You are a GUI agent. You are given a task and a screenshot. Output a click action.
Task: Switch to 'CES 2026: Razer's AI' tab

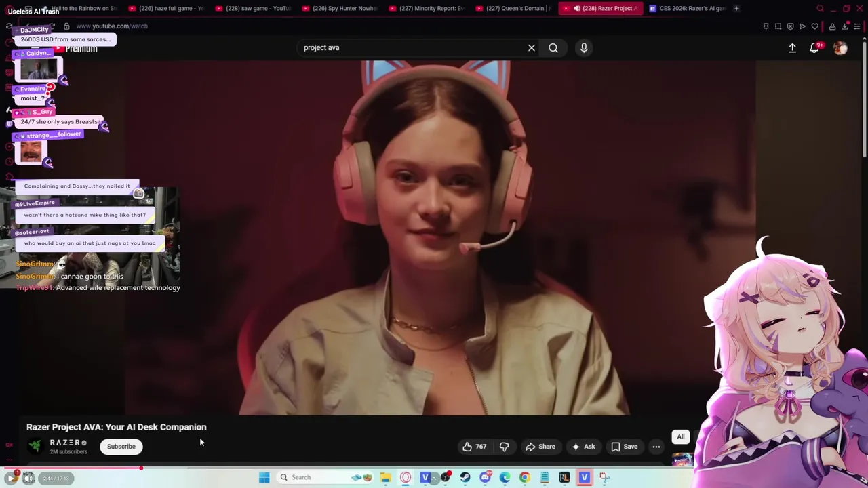pyautogui.click(x=686, y=8)
